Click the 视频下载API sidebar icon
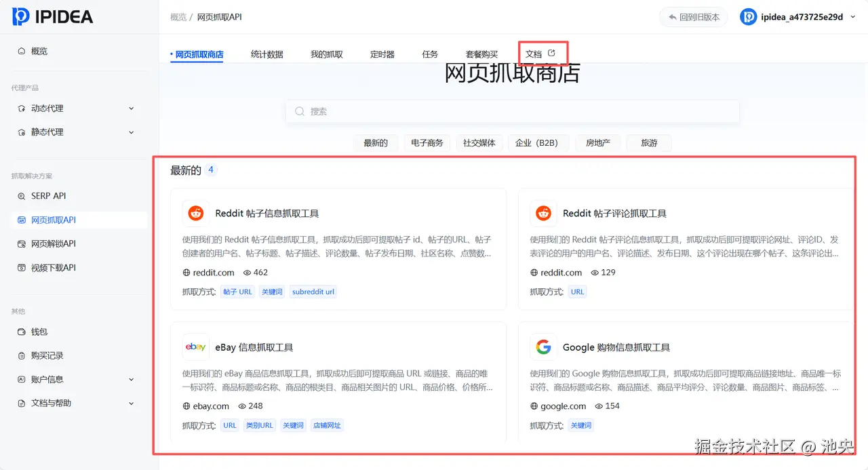 tap(22, 268)
